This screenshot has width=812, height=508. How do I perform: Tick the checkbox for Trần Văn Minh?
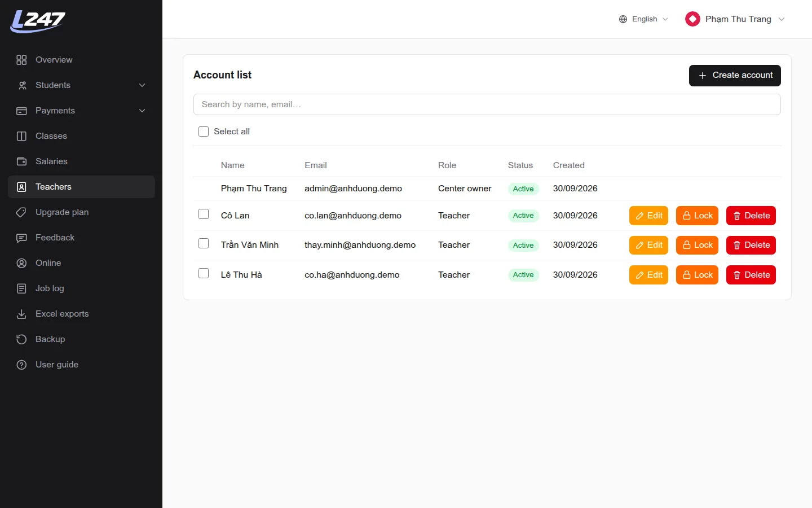click(204, 243)
